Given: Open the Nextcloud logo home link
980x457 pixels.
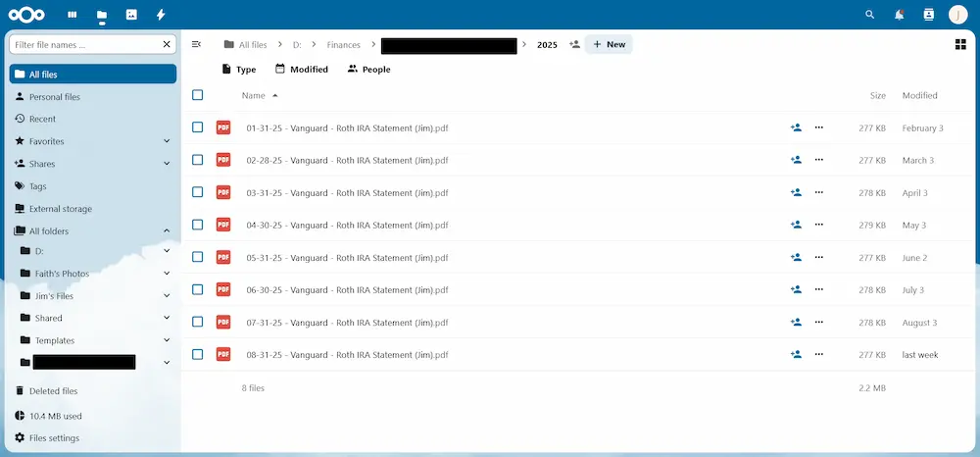Looking at the screenshot, I should coord(26,15).
